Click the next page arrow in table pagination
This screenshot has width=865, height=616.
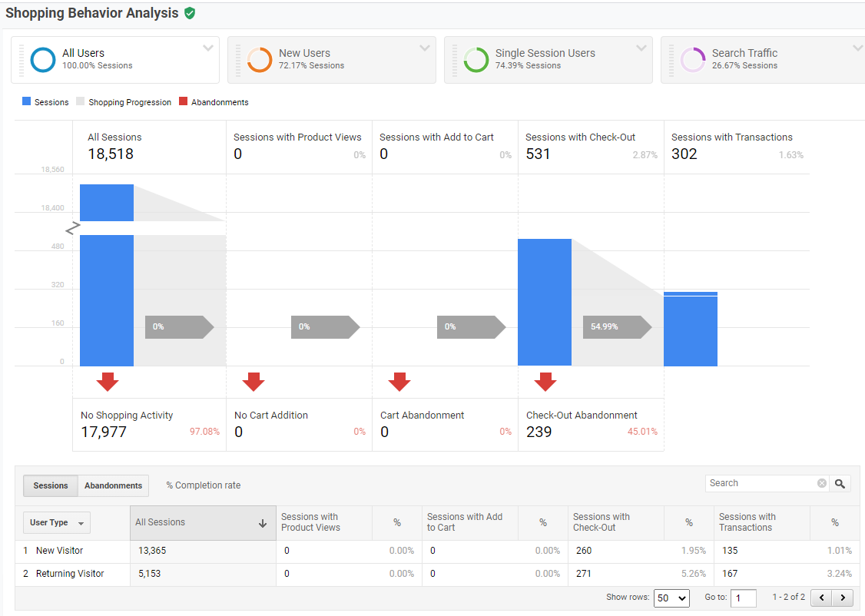click(x=843, y=598)
